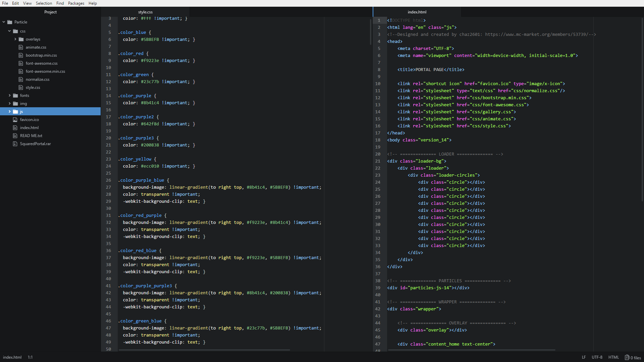The image size is (644, 362).
Task: Click the Particle root folder icon
Action: 10,22
